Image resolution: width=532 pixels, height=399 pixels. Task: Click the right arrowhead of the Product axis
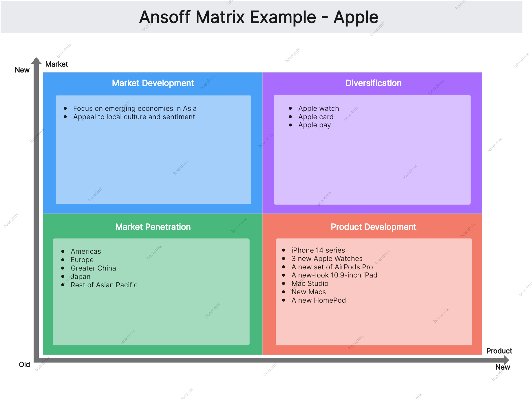click(506, 360)
